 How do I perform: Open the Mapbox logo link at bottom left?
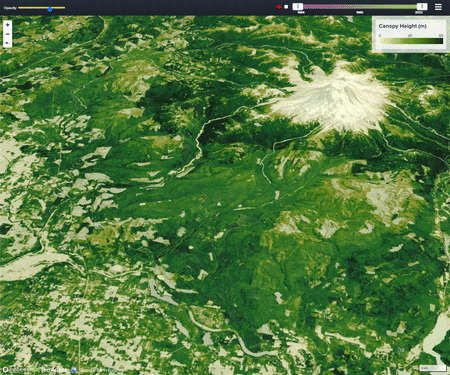click(17, 369)
